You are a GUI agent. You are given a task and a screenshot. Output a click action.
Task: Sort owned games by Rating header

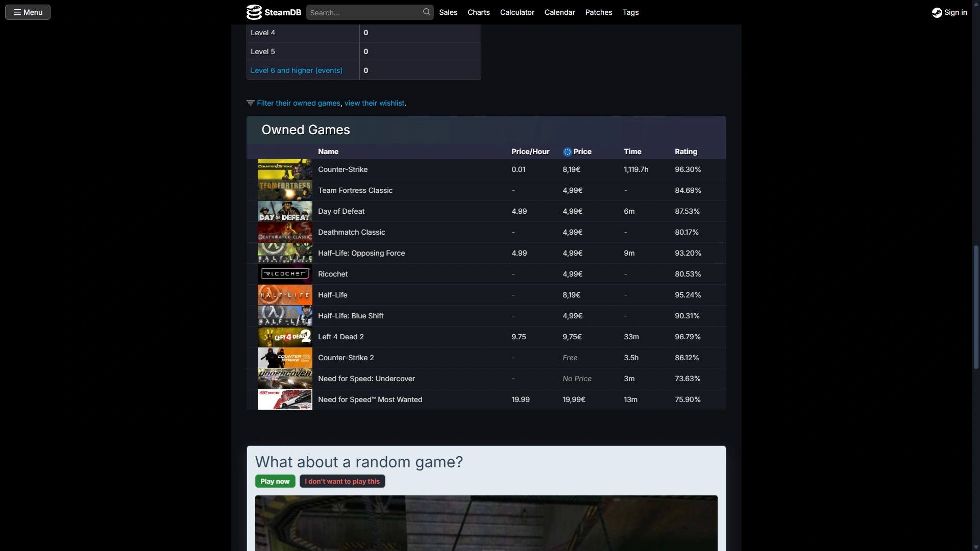tap(685, 152)
